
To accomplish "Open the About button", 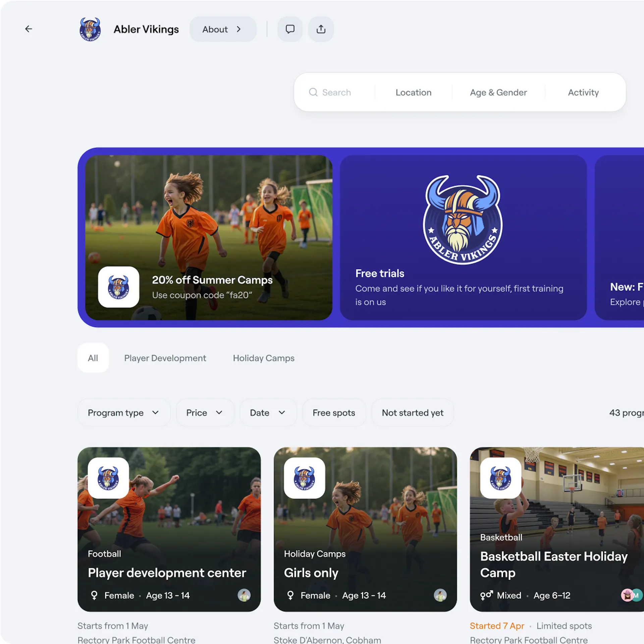I will [x=223, y=29].
